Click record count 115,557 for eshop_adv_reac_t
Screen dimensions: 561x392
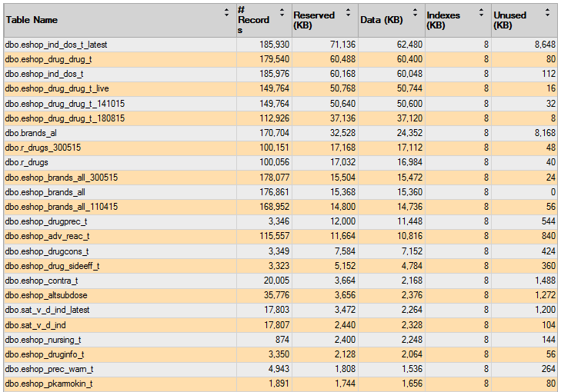(x=274, y=236)
